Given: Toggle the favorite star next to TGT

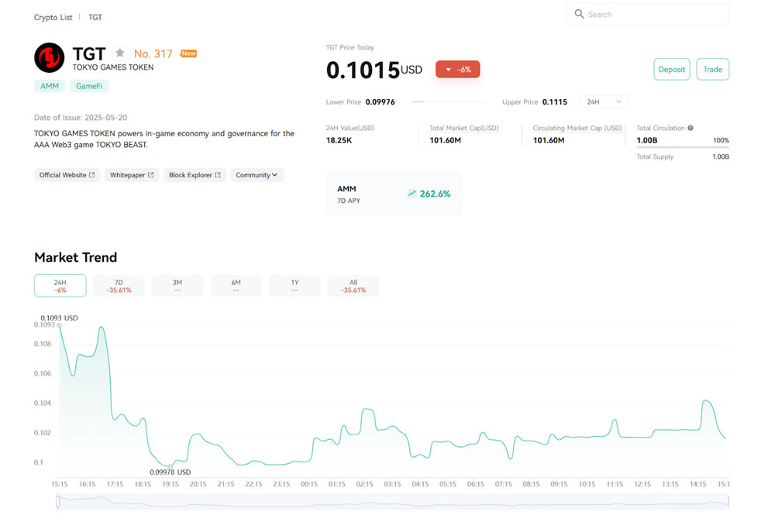Looking at the screenshot, I should [119, 53].
